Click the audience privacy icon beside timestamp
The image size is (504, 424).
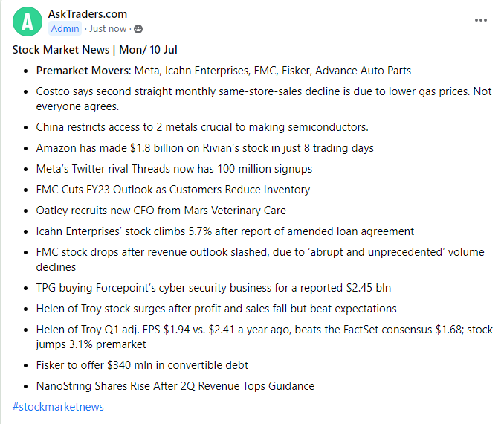[x=138, y=29]
